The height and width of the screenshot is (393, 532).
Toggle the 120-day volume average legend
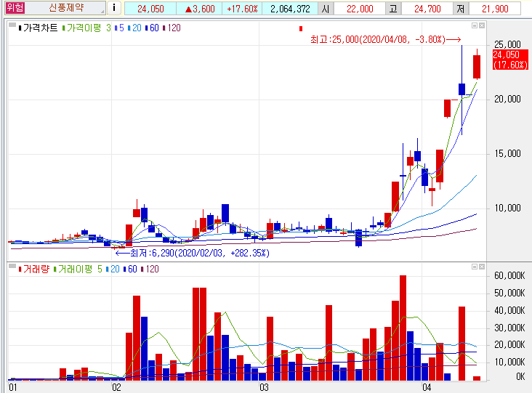(150, 270)
